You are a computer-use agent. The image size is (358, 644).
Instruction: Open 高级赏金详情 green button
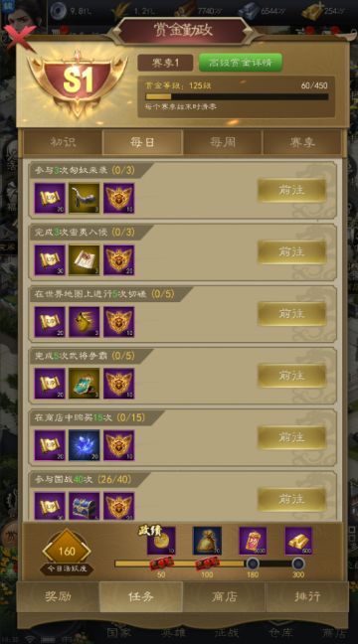click(241, 63)
